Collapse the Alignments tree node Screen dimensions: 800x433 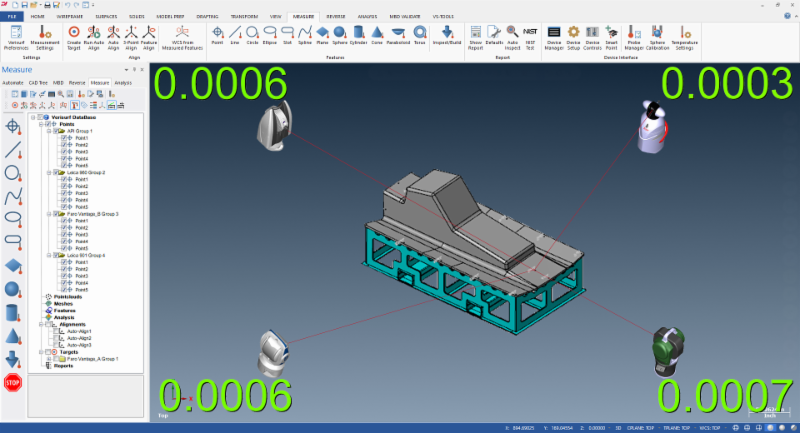(40, 324)
